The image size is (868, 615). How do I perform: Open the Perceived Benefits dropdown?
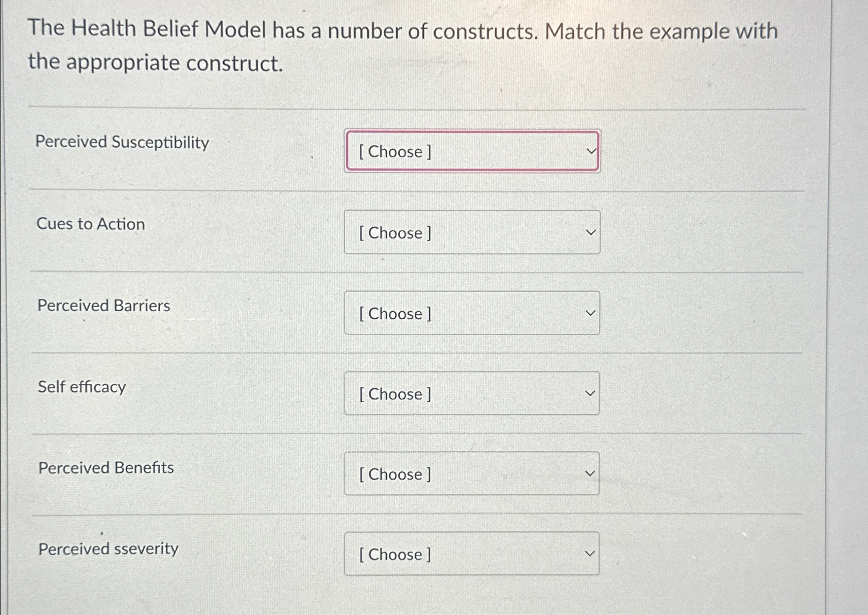[x=471, y=474]
